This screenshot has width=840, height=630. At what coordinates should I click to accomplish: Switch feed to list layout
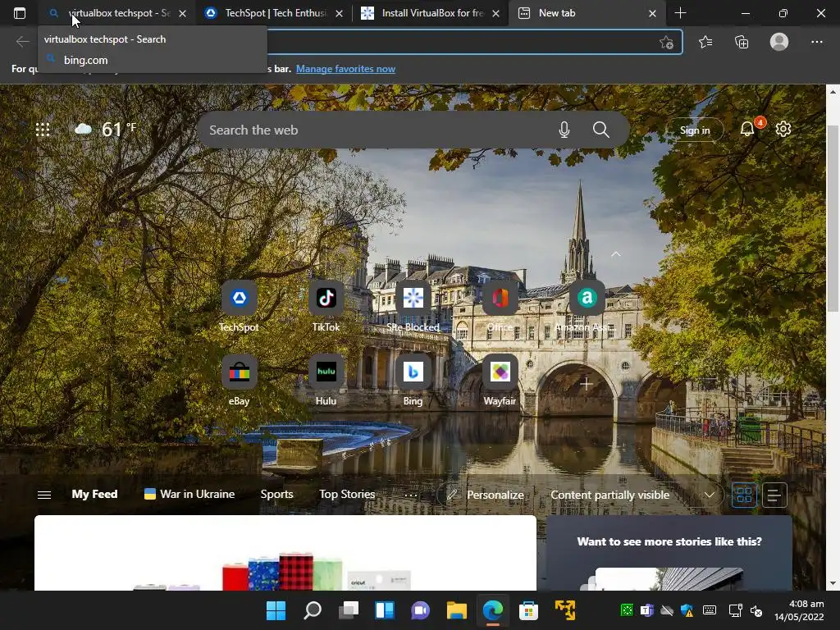[x=774, y=495]
